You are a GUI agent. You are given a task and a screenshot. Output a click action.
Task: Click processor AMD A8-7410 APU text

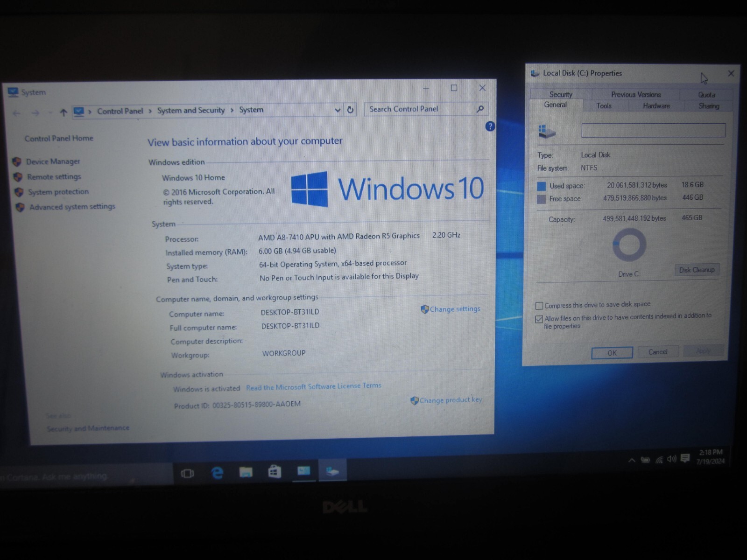point(339,237)
